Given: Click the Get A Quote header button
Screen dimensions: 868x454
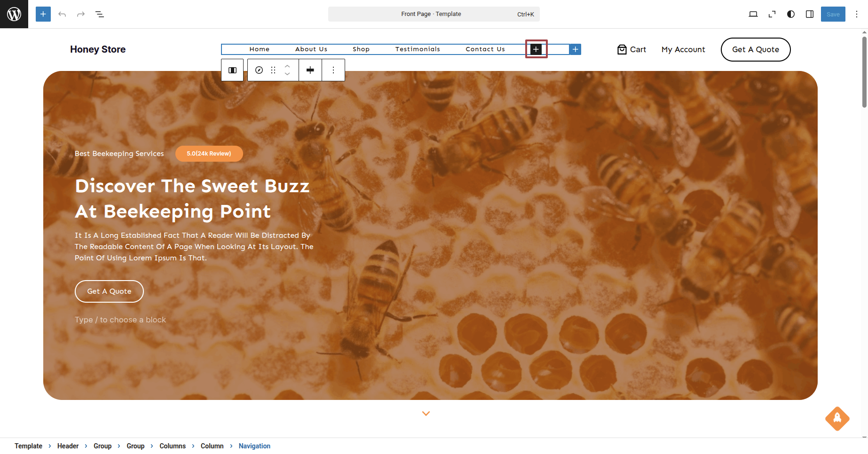Looking at the screenshot, I should click(755, 49).
